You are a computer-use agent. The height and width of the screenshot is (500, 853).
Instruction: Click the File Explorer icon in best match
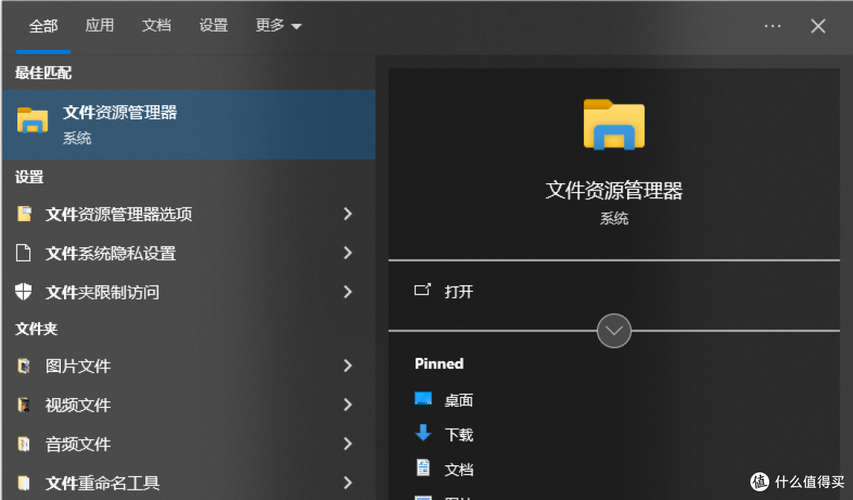pyautogui.click(x=33, y=121)
